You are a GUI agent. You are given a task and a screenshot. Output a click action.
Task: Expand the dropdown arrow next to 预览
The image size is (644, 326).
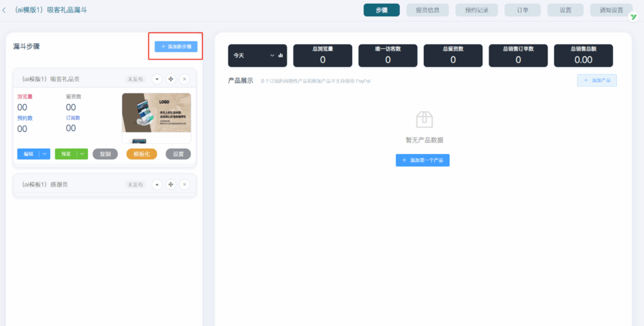coord(82,154)
